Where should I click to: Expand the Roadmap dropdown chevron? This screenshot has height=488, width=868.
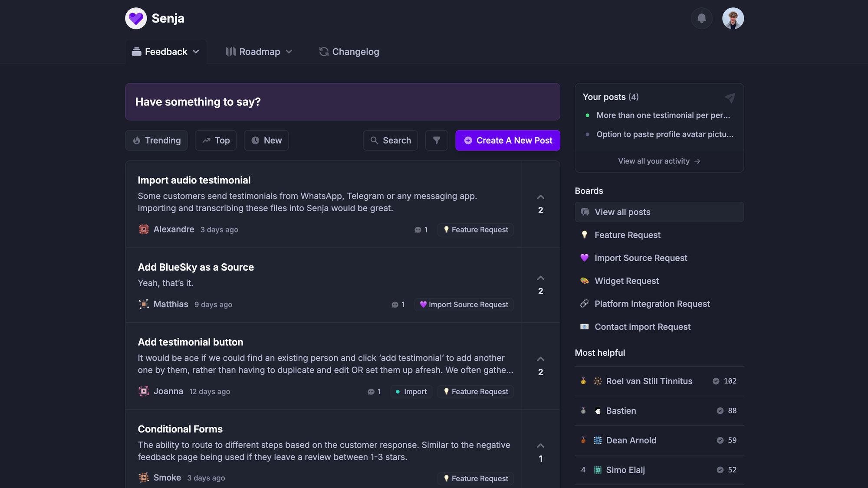pos(289,52)
